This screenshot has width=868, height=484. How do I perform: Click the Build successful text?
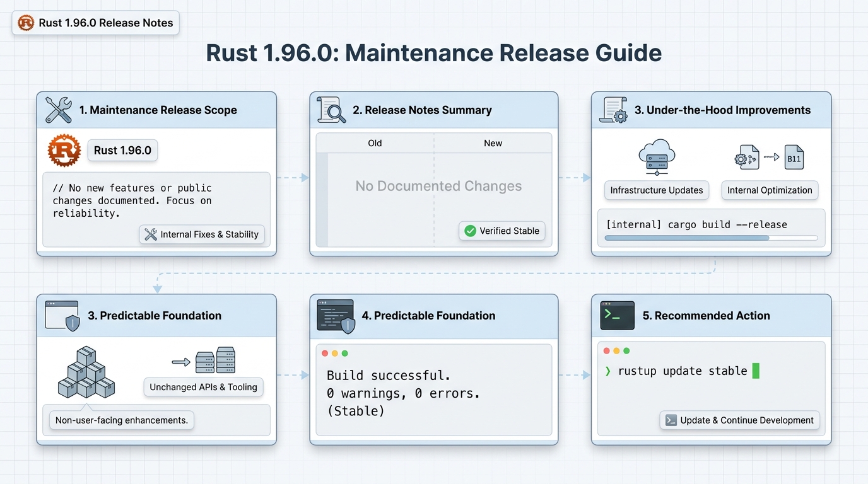(x=389, y=376)
